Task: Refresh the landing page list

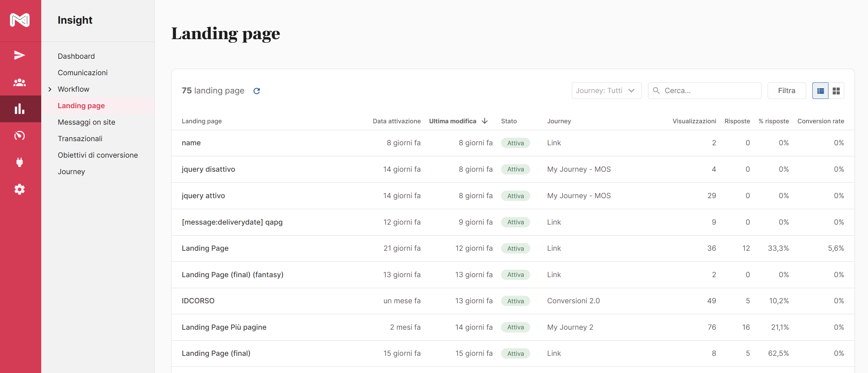Action: pos(257,91)
